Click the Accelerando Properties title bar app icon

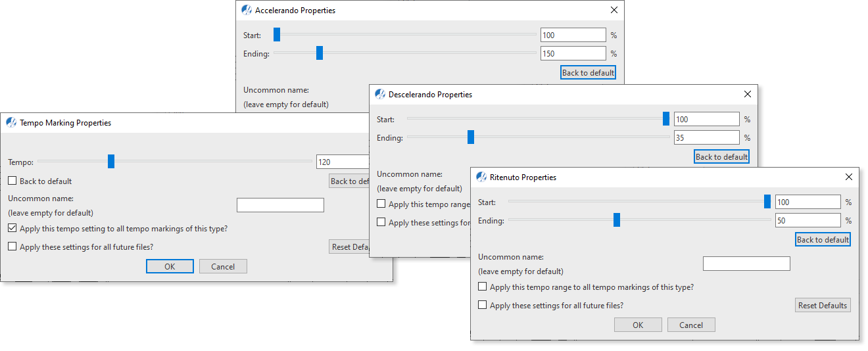click(x=247, y=10)
